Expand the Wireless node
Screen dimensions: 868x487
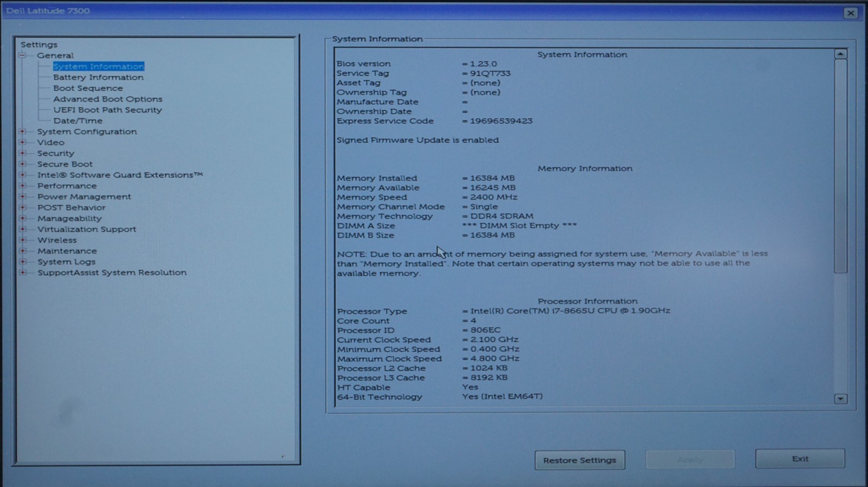(x=22, y=240)
